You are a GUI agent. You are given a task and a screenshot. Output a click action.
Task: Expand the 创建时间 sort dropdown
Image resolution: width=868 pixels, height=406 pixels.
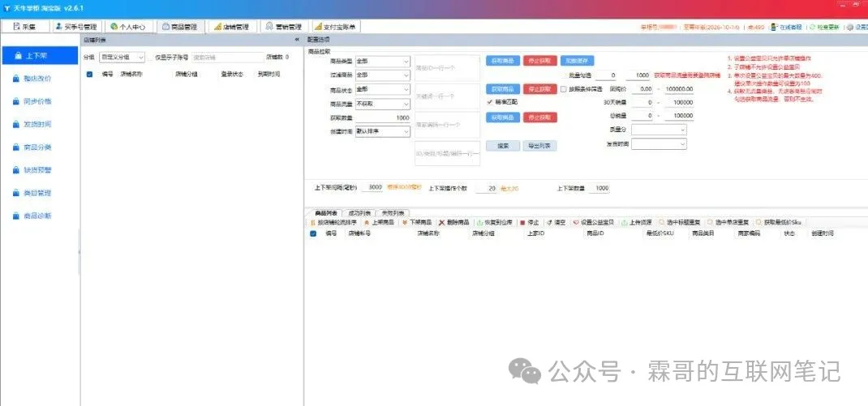(x=383, y=131)
